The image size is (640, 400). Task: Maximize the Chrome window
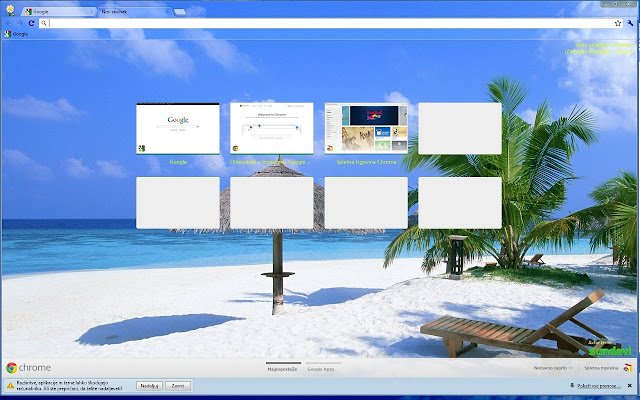617,4
